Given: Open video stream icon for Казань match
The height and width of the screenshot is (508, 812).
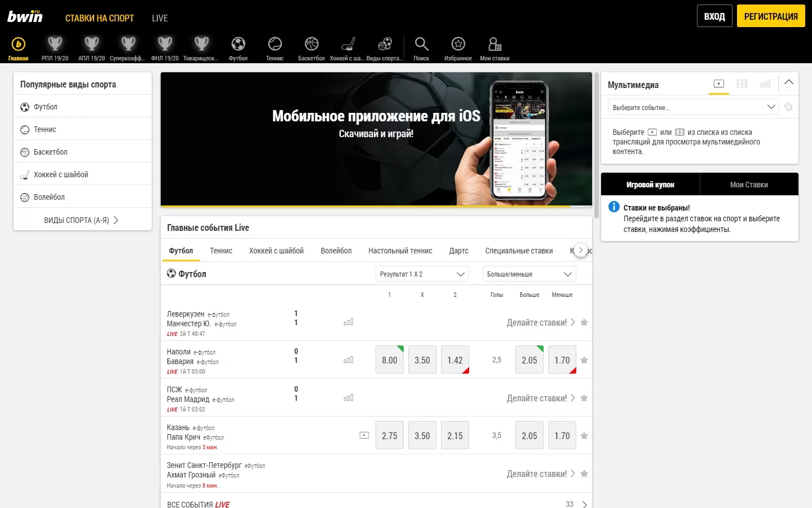Looking at the screenshot, I should click(x=364, y=435).
